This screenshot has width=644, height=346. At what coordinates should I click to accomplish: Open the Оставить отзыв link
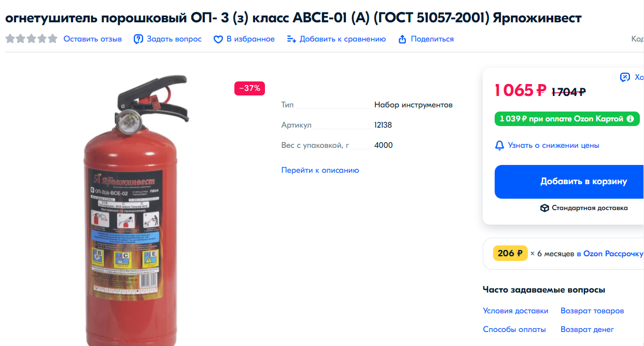pyautogui.click(x=93, y=39)
